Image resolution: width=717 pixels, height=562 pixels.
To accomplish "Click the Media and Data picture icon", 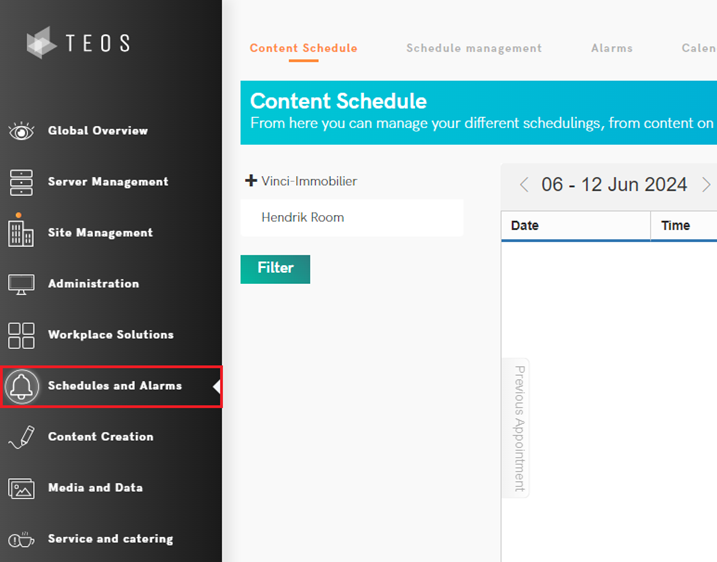I will point(21,488).
